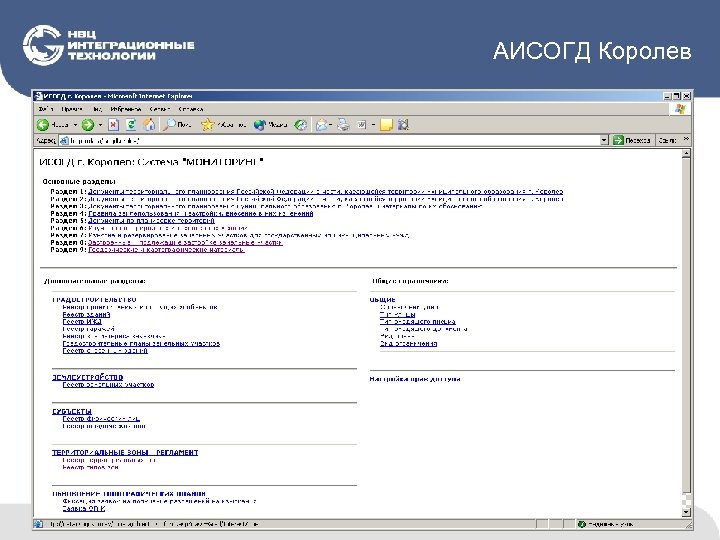Click the Edit with Word icon
The height and width of the screenshot is (540, 720).
point(361,125)
